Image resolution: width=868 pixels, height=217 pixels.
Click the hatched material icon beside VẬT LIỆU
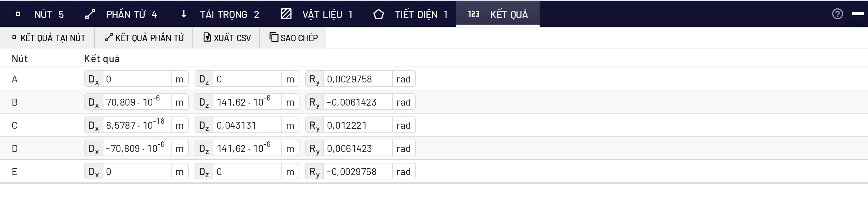point(286,14)
